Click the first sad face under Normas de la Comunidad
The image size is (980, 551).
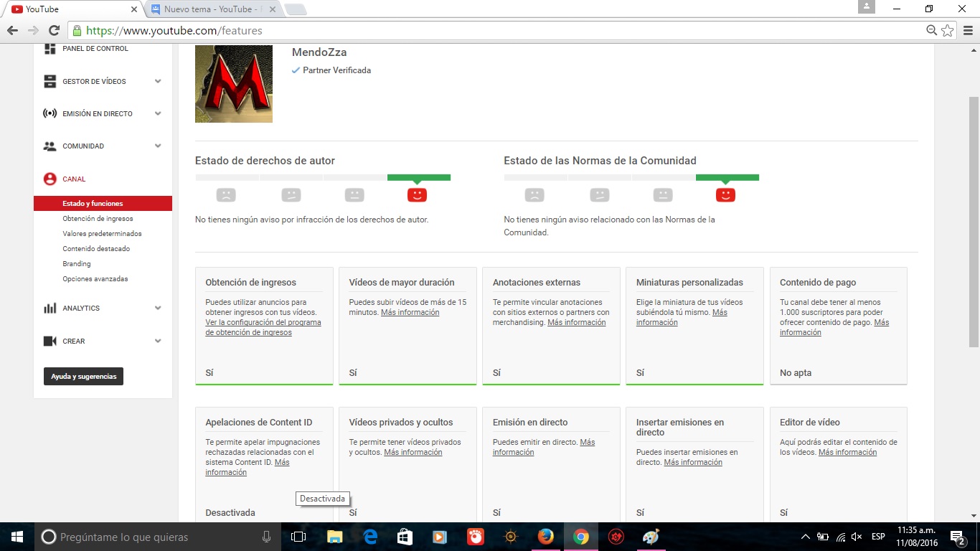pyautogui.click(x=534, y=194)
